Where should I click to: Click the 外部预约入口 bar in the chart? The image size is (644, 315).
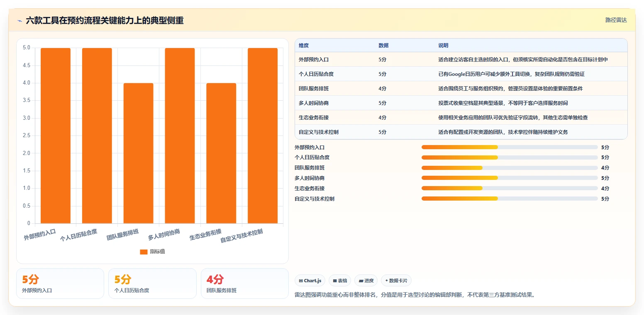(56, 136)
